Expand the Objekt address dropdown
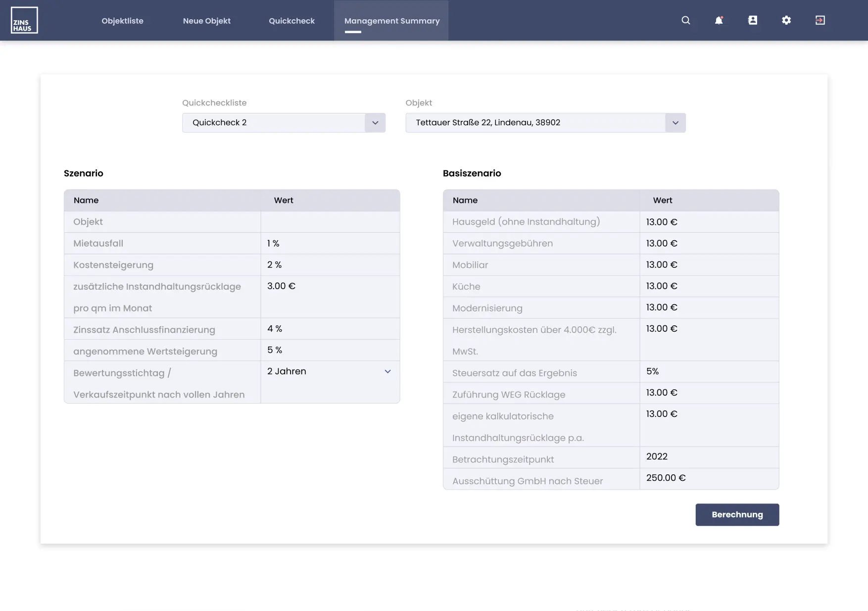 pyautogui.click(x=675, y=123)
